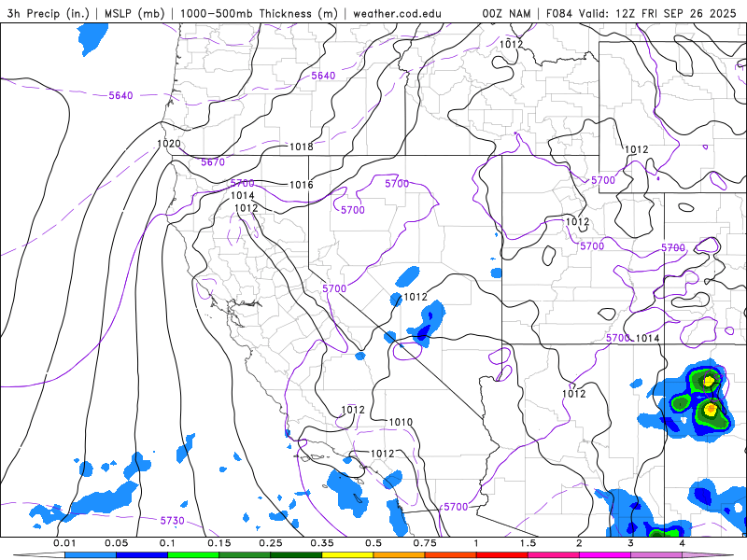Pick the yellow 0.35–0.5 legend swatch

point(347,555)
